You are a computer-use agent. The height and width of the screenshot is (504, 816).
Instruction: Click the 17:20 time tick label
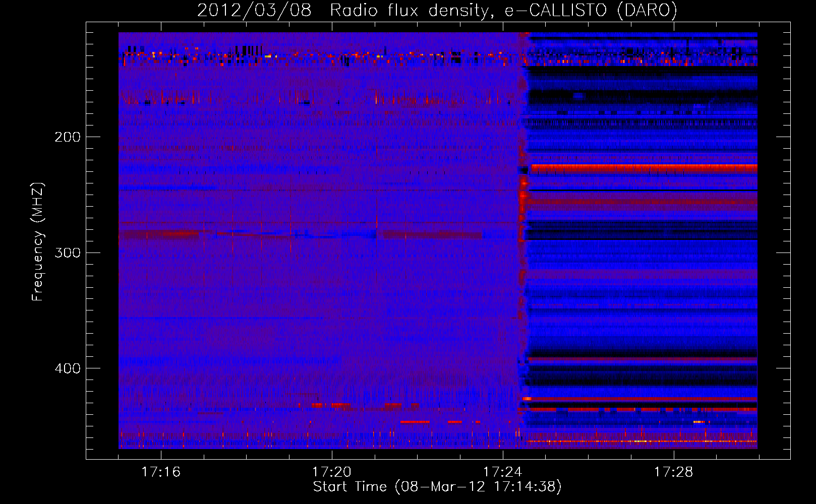pos(332,472)
